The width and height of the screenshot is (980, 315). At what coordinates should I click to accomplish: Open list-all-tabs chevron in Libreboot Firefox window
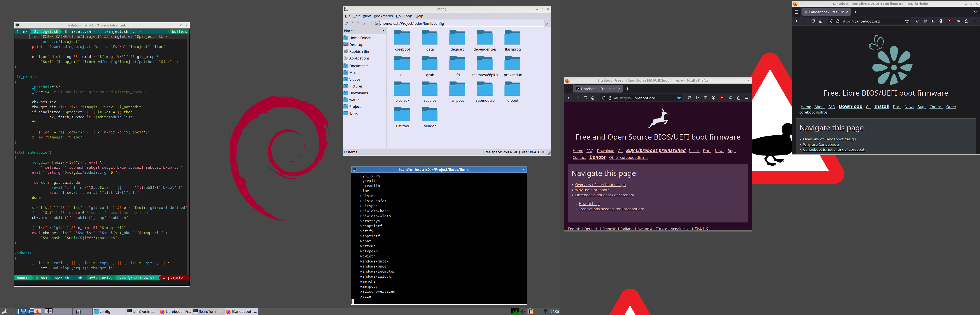pyautogui.click(x=747, y=89)
